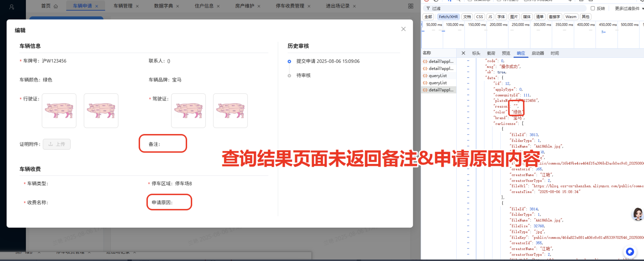This screenshot has height=261, width=644.
Task: Expand the 更多过滤条件 dropdown
Action: click(x=629, y=8)
